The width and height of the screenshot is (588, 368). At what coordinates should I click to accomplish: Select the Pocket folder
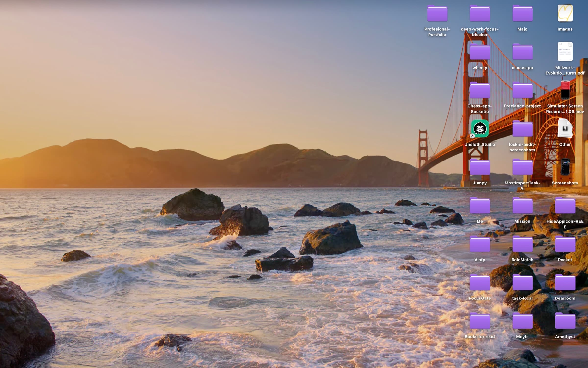(565, 244)
